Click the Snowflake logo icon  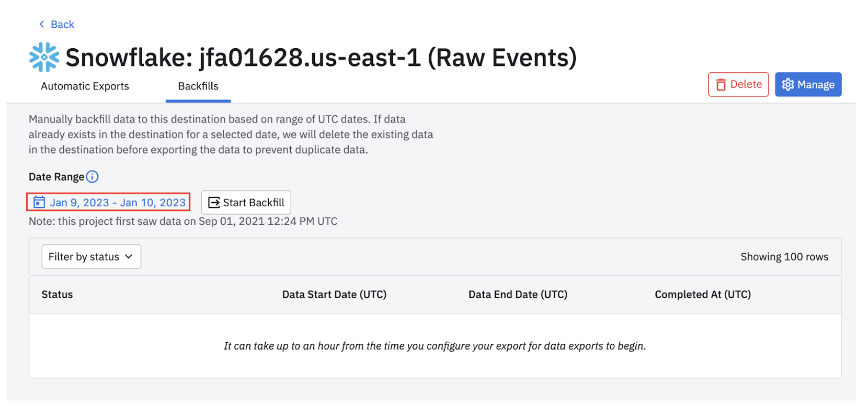pos(44,57)
